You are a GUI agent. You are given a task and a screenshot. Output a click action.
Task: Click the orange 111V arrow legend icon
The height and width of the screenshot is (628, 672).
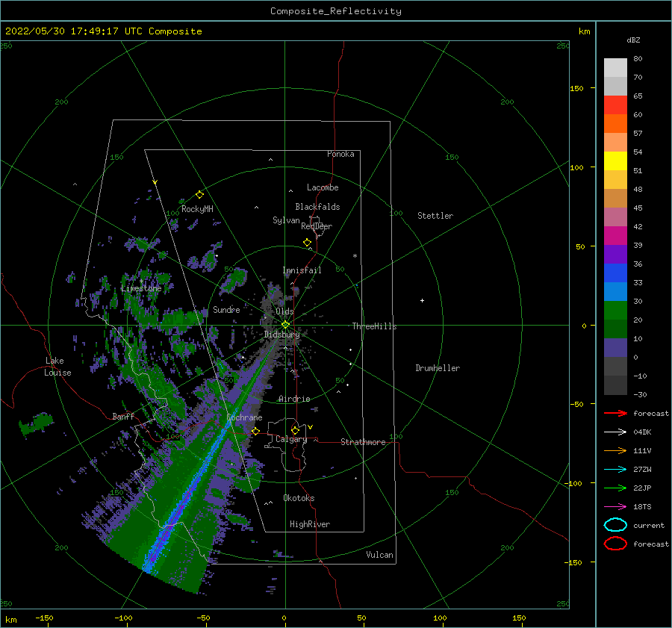615,450
